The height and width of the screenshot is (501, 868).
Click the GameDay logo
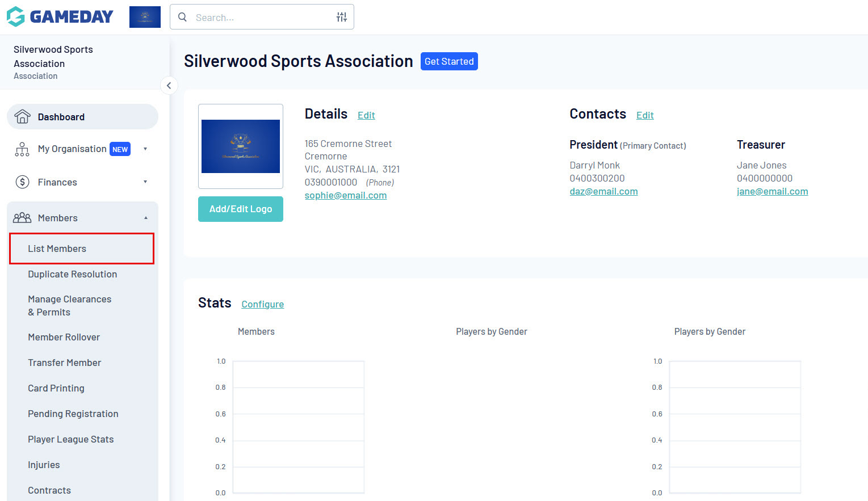(x=60, y=17)
